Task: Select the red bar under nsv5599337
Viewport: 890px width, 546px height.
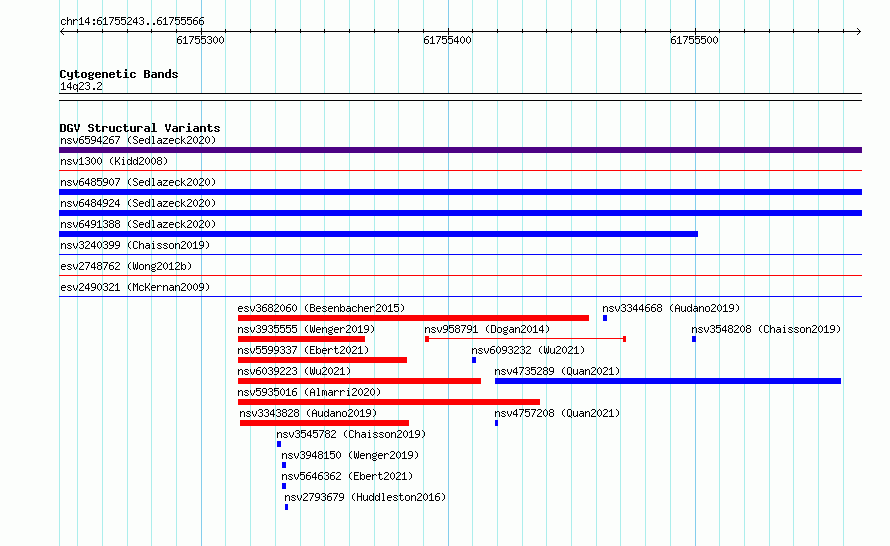Action: 322,360
